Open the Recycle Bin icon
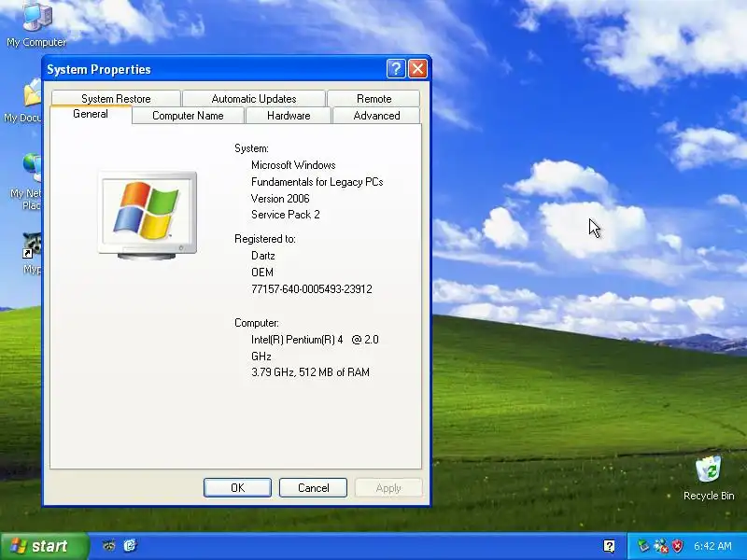The width and height of the screenshot is (747, 560). (x=709, y=478)
